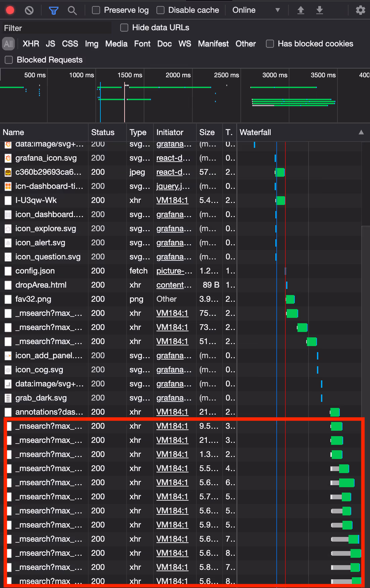Click the c360b29693ca6 jpeg thumbnail icon
Viewport: 370px width, 588px height.
coord(8,172)
